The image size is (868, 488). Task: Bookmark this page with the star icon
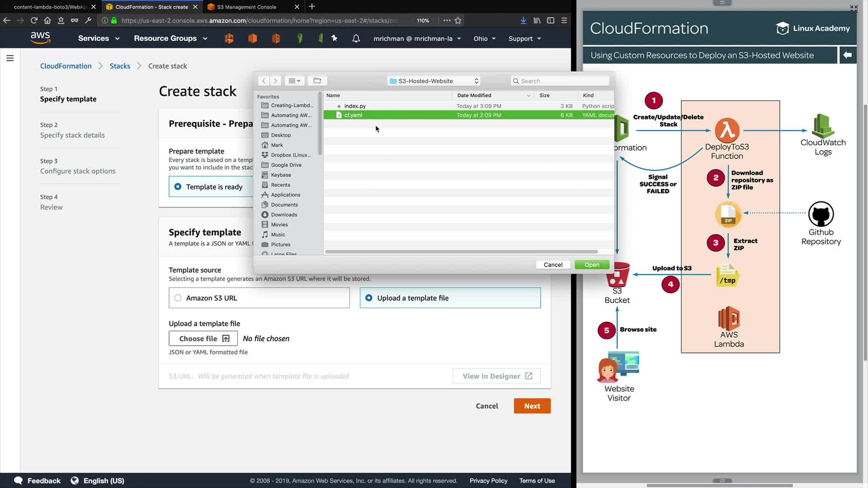click(458, 20)
